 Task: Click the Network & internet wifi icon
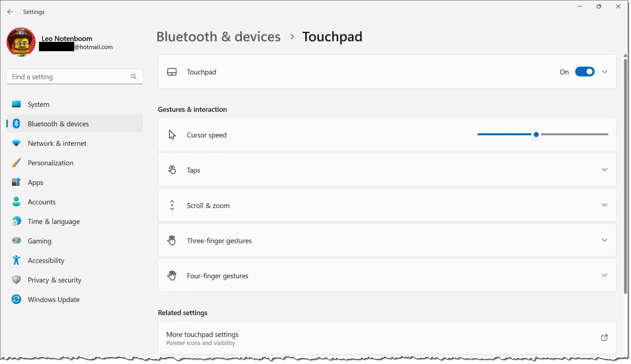(16, 143)
